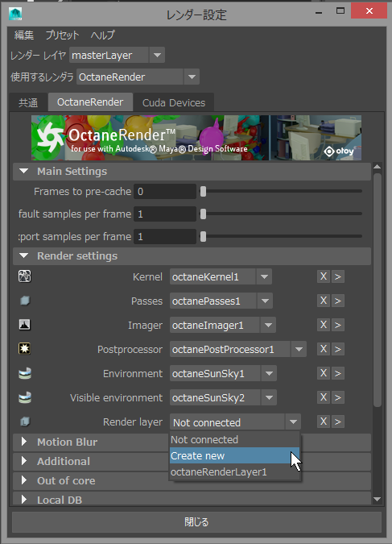This screenshot has width=392, height=544.
Task: Open the octaneSunSky2 Visible environment dropdown
Action: pos(269,397)
